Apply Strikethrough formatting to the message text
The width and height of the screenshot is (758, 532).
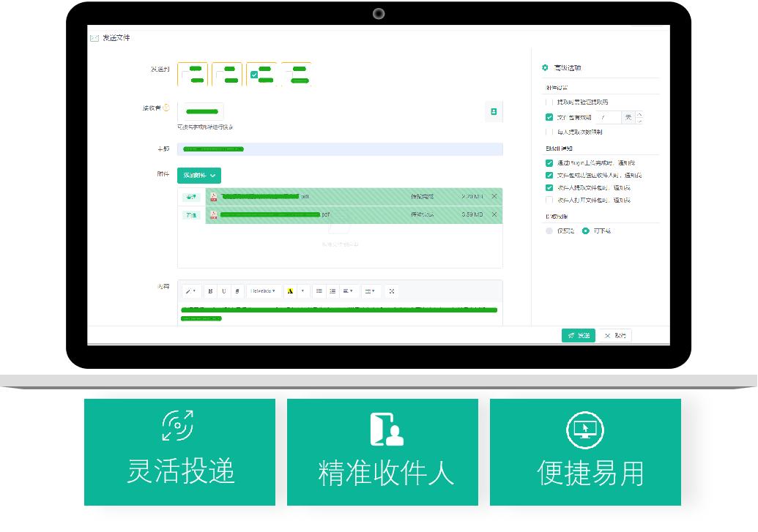coord(237,291)
